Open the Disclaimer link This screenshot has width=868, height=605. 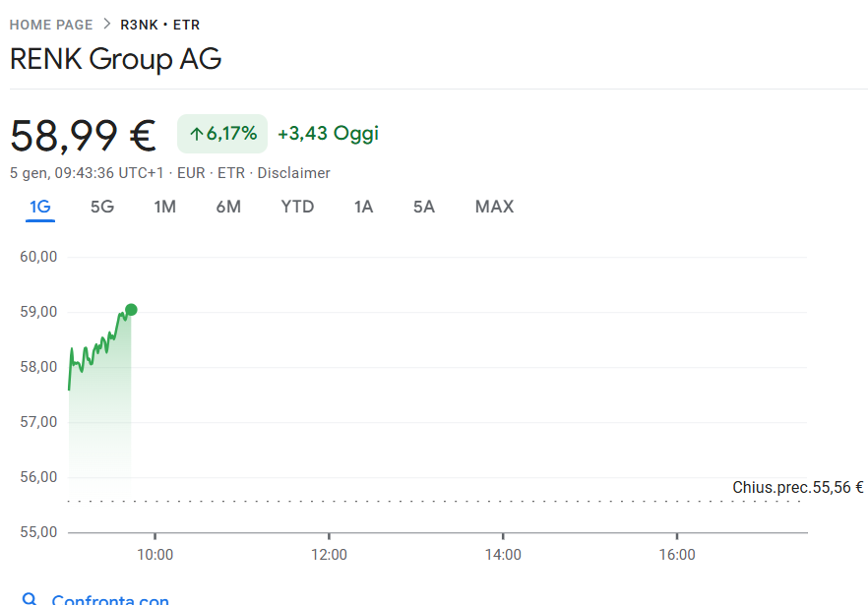293,173
